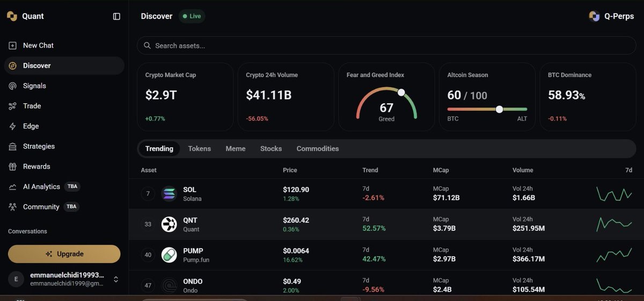
Task: Click the AI Analytics chart icon
Action: point(12,187)
